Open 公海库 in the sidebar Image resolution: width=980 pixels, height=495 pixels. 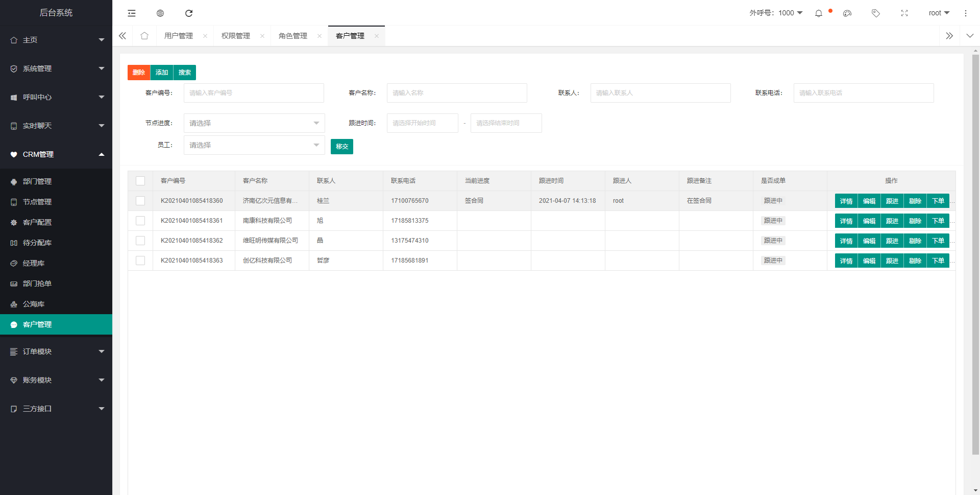(34, 304)
